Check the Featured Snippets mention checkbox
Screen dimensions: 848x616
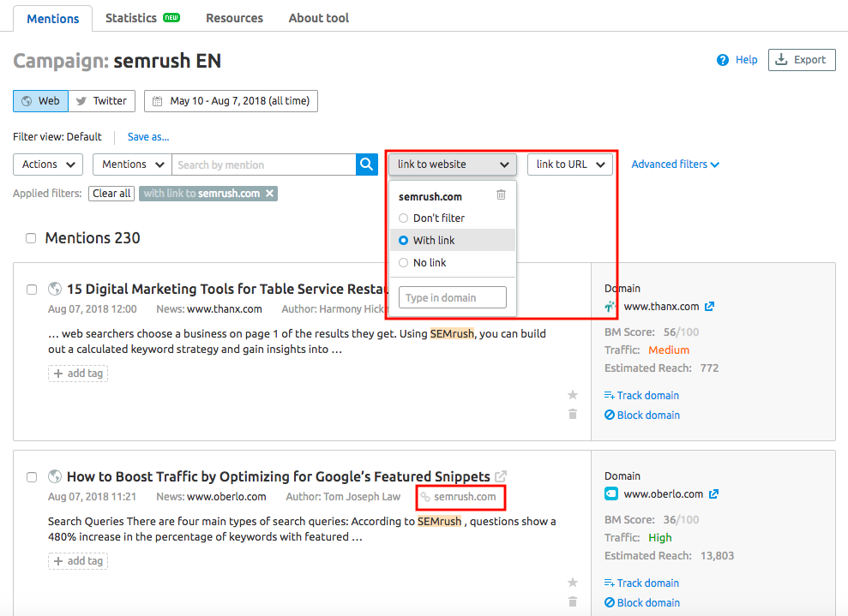(32, 477)
